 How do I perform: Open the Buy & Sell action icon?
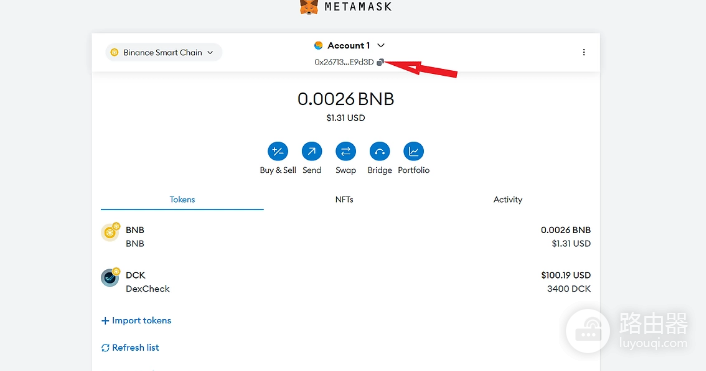[278, 151]
